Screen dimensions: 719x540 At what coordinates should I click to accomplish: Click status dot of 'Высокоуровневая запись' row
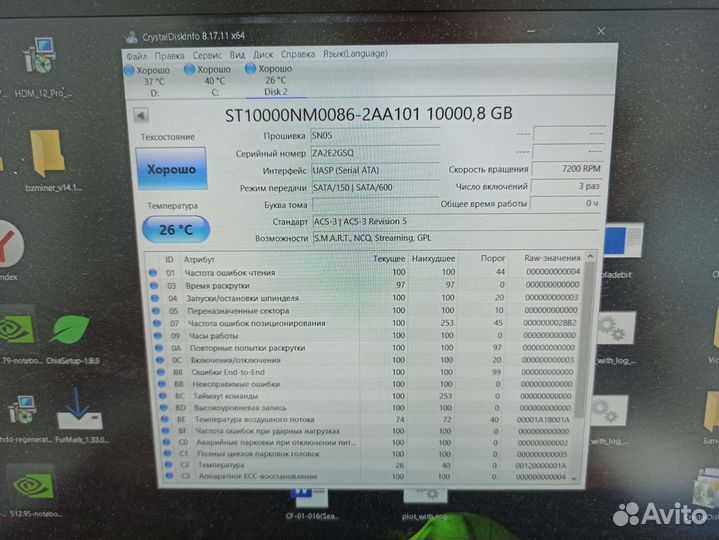click(164, 408)
